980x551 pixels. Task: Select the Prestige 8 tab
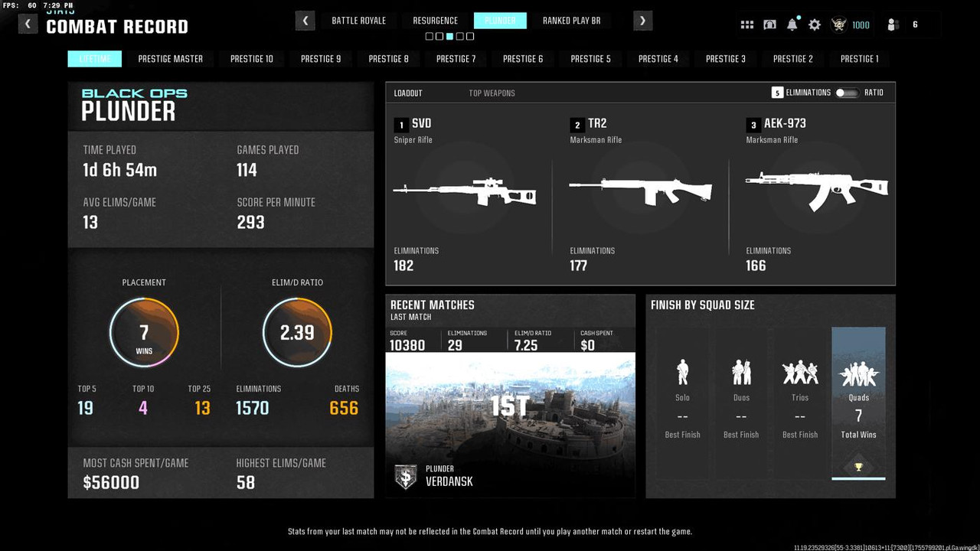[388, 59]
